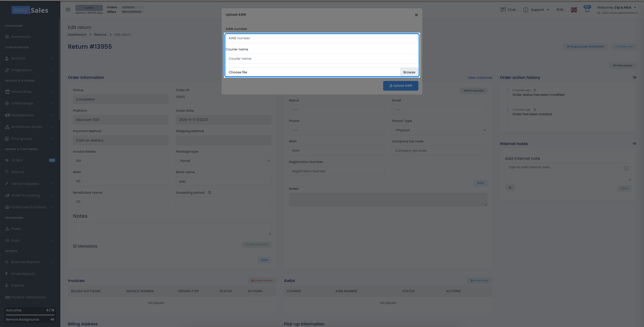
Task: Click Original order #24026266 link
Action: (x=585, y=47)
